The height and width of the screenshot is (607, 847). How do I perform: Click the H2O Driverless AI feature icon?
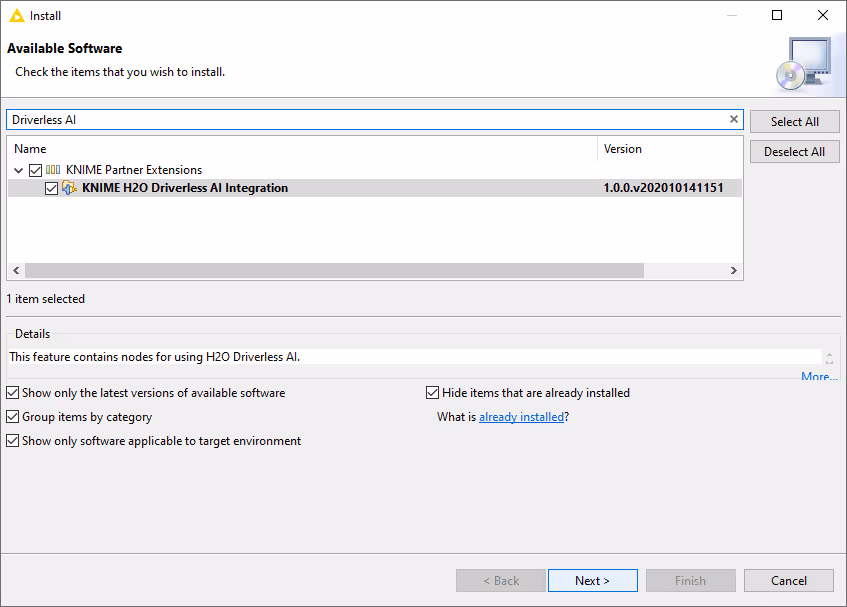[70, 188]
